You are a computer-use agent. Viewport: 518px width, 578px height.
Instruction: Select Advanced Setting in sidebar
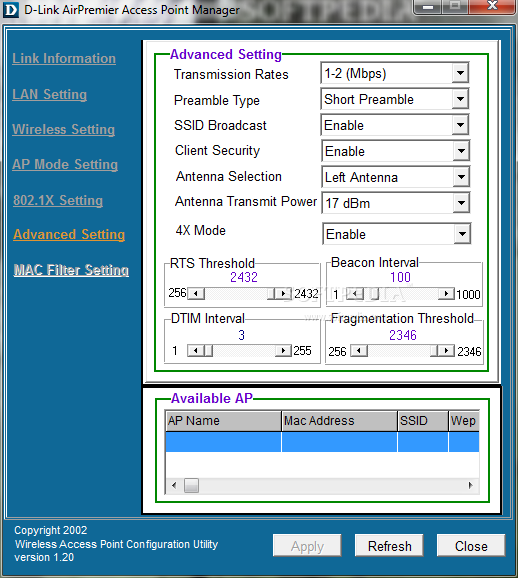(69, 234)
